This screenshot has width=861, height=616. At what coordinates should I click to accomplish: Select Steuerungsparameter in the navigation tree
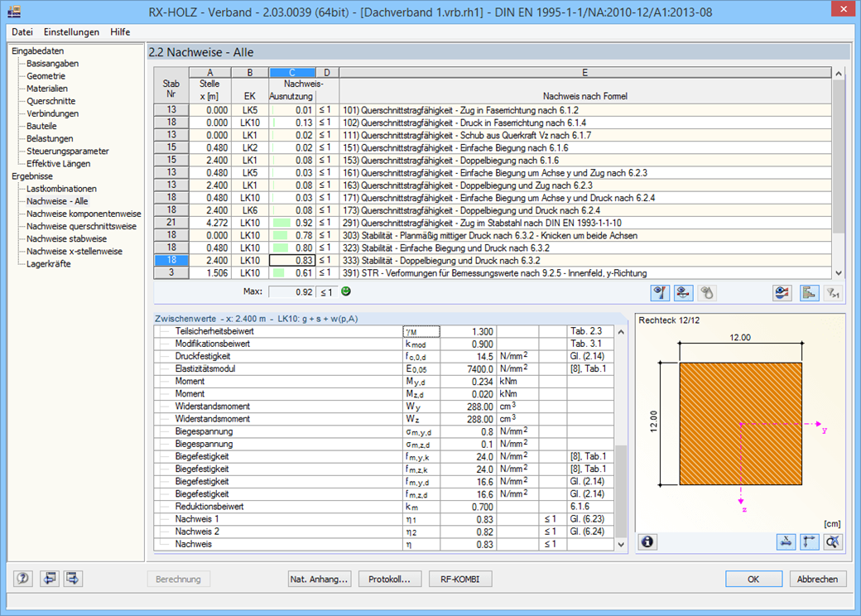click(68, 151)
